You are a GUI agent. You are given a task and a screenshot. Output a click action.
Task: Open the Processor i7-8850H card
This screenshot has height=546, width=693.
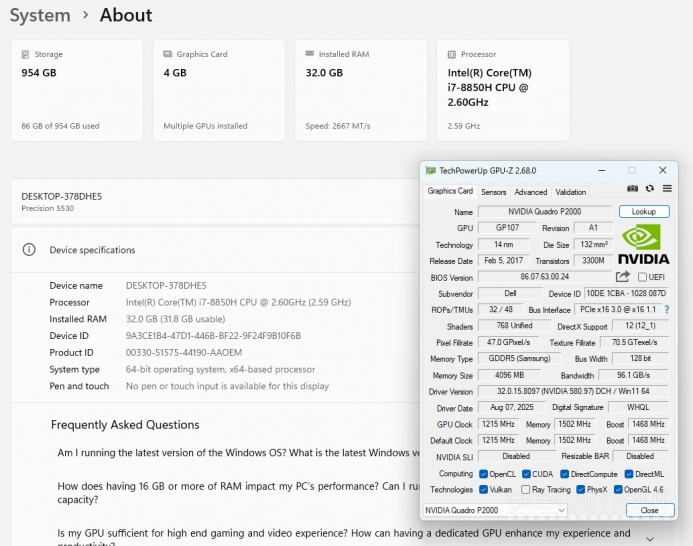pos(503,91)
